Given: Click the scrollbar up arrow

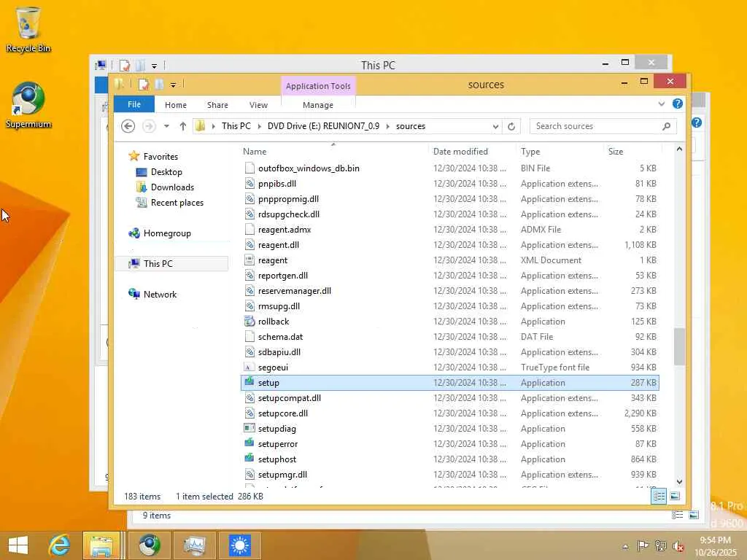Looking at the screenshot, I should click(679, 149).
